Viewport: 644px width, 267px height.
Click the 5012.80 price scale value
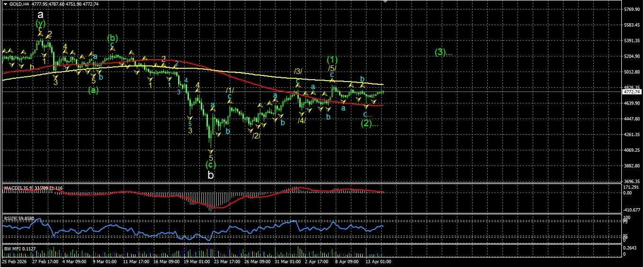(x=632, y=72)
